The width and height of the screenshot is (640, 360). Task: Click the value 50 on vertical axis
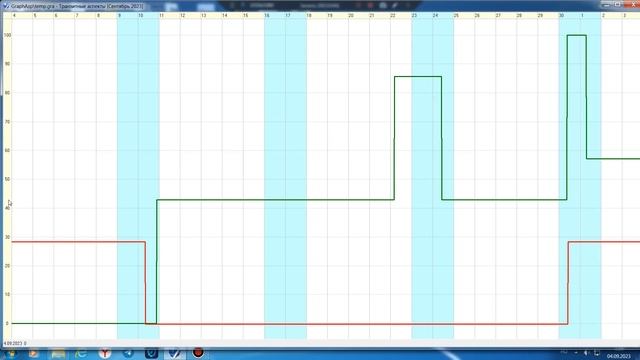(x=7, y=179)
